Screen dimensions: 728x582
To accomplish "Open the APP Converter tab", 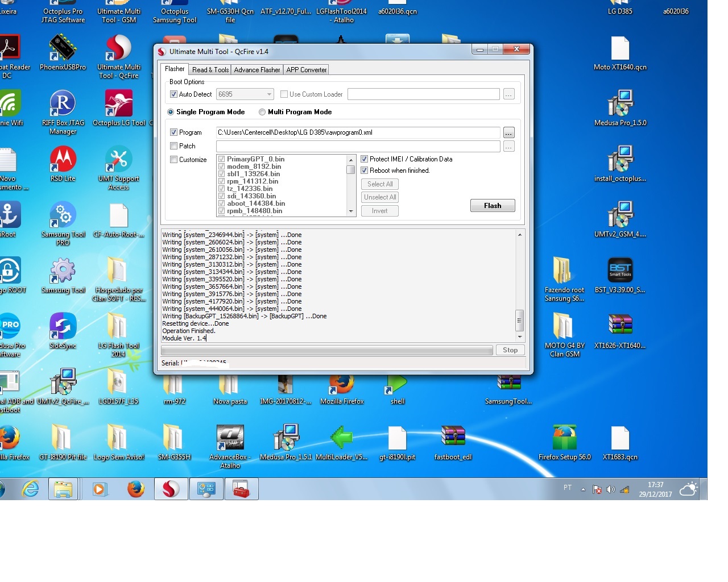I will (x=307, y=70).
